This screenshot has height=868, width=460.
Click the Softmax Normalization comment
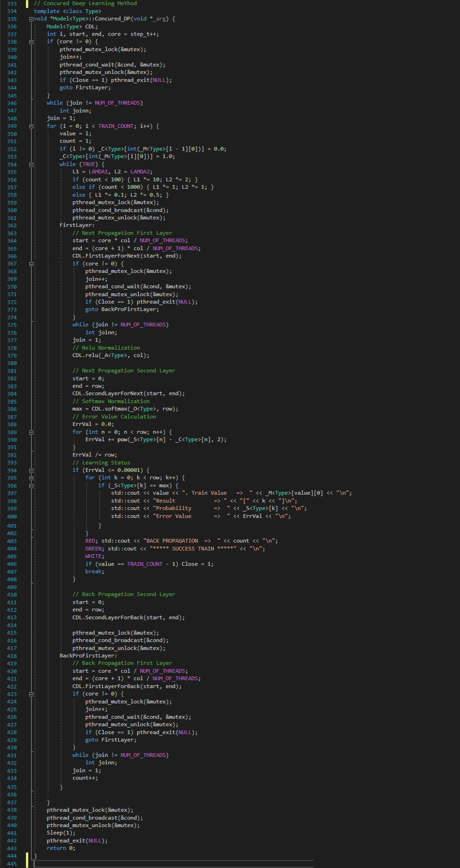[111, 402]
